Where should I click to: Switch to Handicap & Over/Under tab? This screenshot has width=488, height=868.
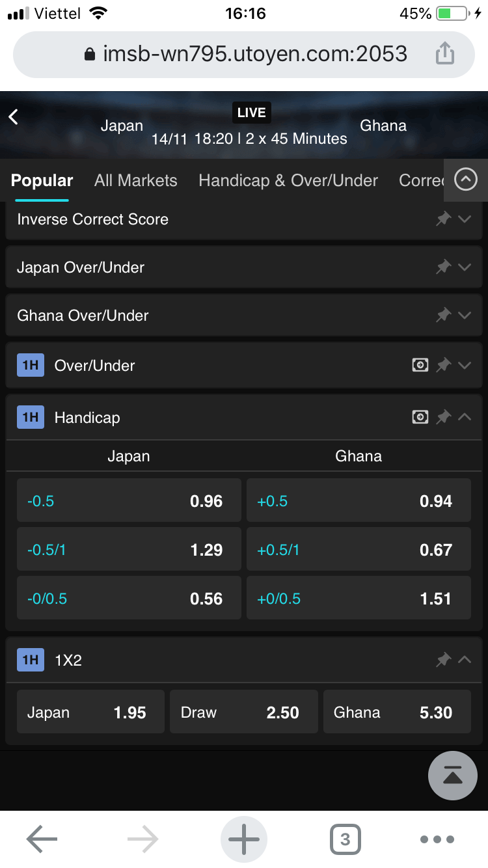tap(288, 180)
